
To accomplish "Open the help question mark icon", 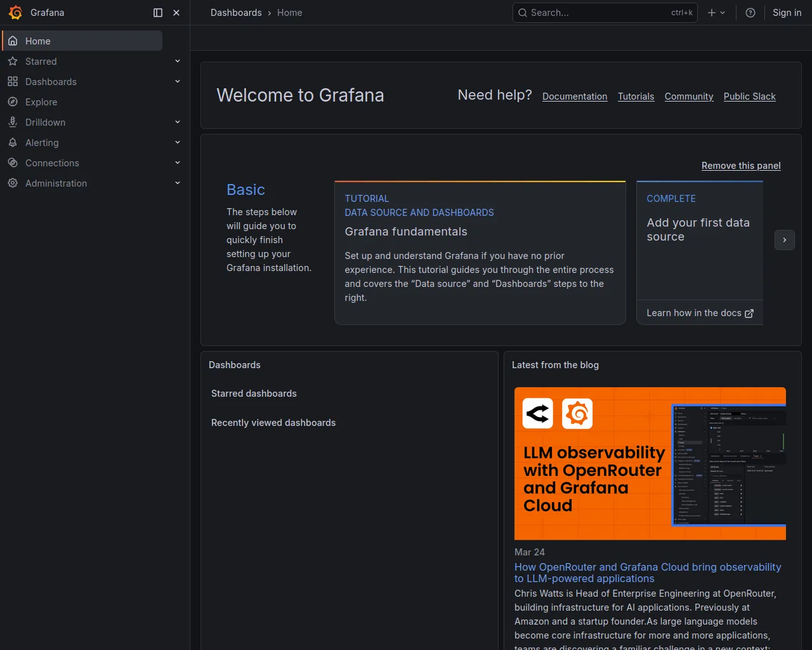I will [750, 12].
